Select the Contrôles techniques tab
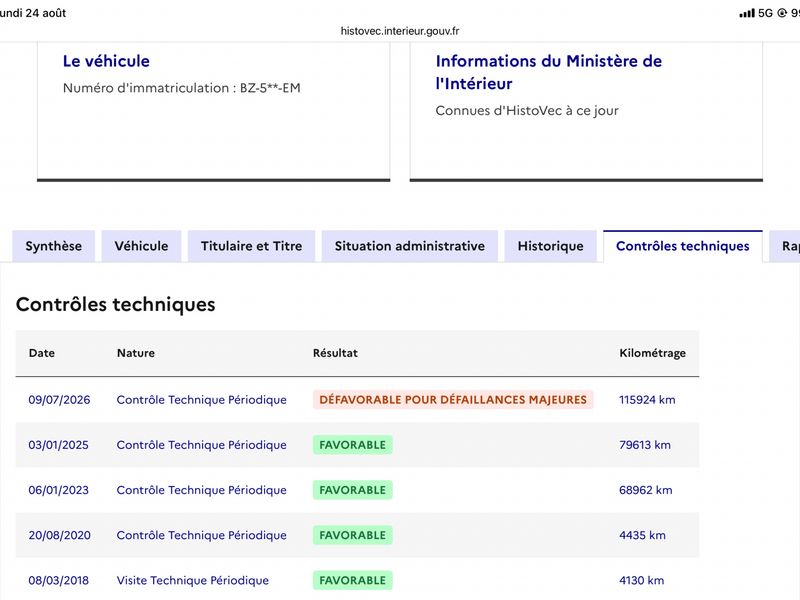 [x=683, y=246]
